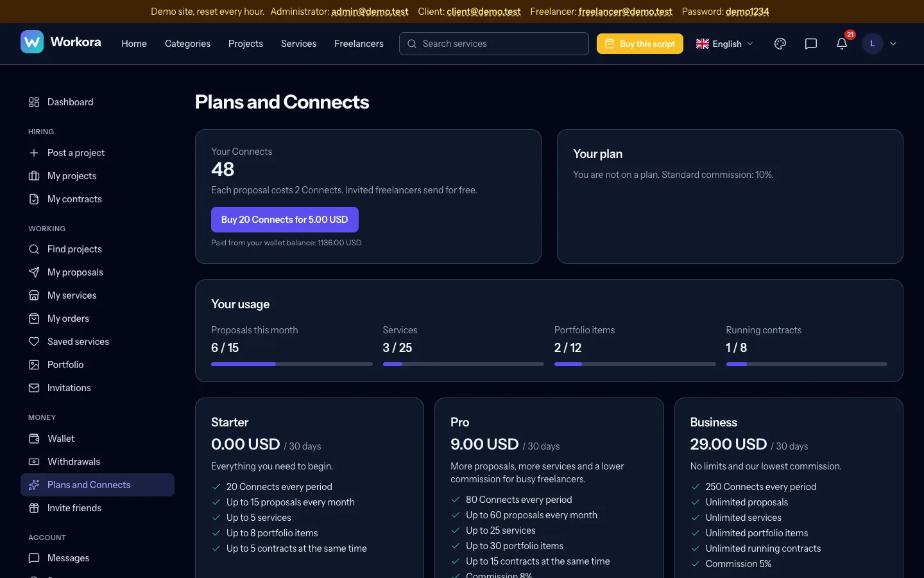Click the L user avatar
This screenshot has height=578, width=924.
(873, 44)
